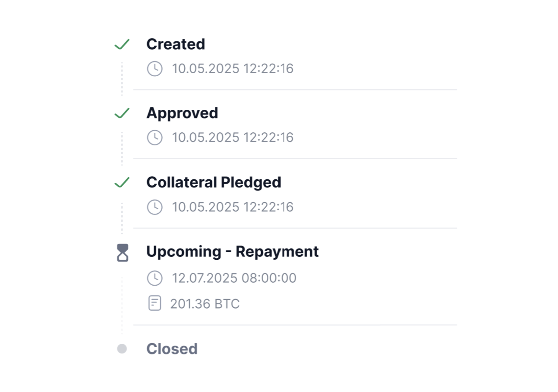
Task: Click the checkmark next to Collateral Pledged
Action: click(x=122, y=182)
